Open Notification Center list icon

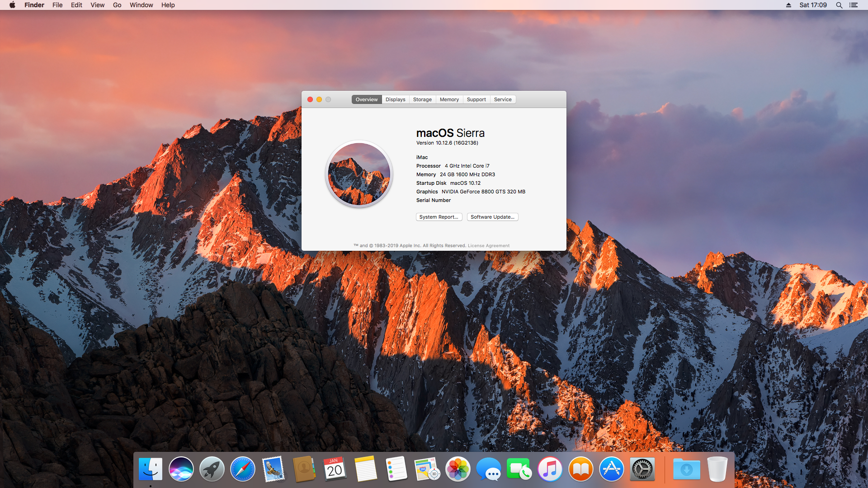pyautogui.click(x=854, y=5)
